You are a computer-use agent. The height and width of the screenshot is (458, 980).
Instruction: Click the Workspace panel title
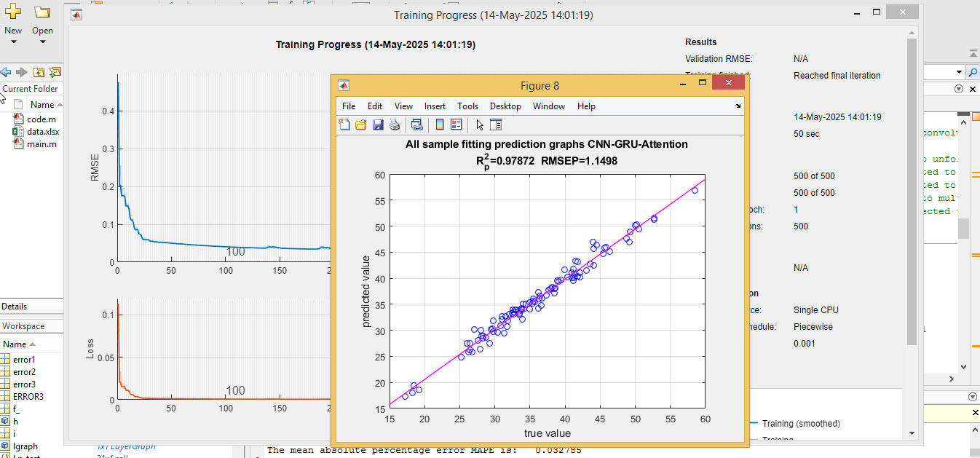point(23,326)
